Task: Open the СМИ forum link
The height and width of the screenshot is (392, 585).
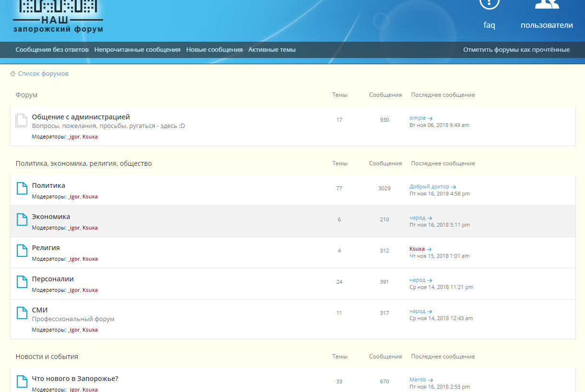Action: (x=40, y=310)
